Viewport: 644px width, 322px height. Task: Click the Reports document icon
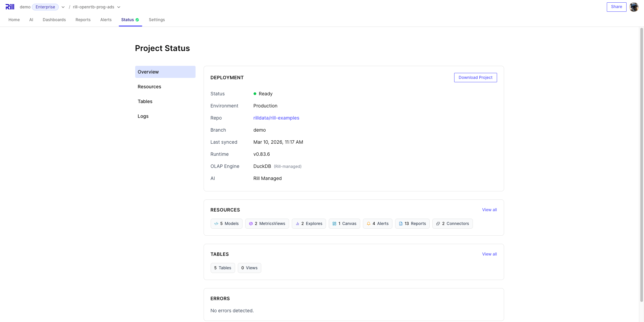pyautogui.click(x=401, y=224)
